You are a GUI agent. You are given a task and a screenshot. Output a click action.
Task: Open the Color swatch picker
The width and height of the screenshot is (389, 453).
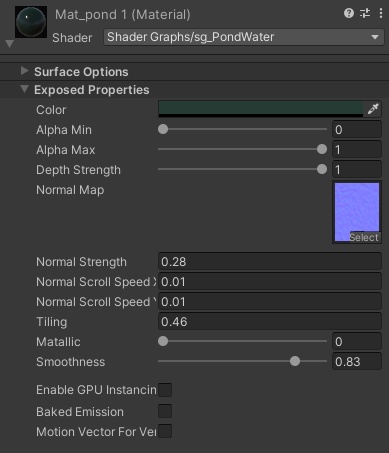click(261, 109)
